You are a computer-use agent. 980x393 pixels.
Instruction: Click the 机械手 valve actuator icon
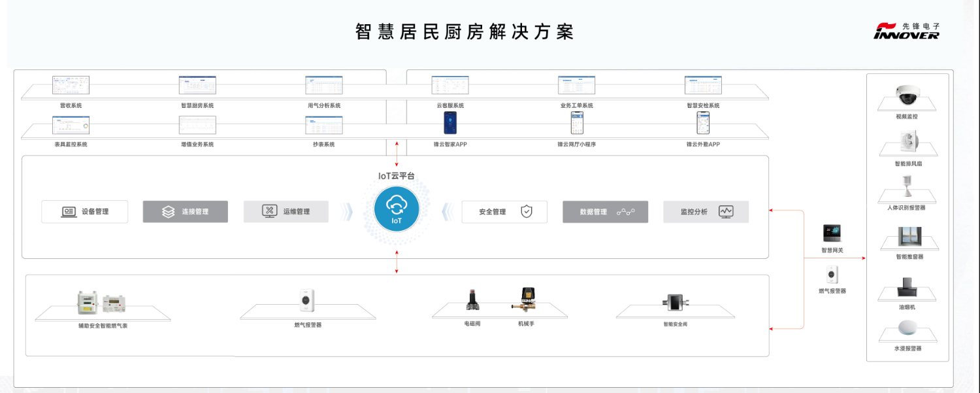click(x=526, y=301)
